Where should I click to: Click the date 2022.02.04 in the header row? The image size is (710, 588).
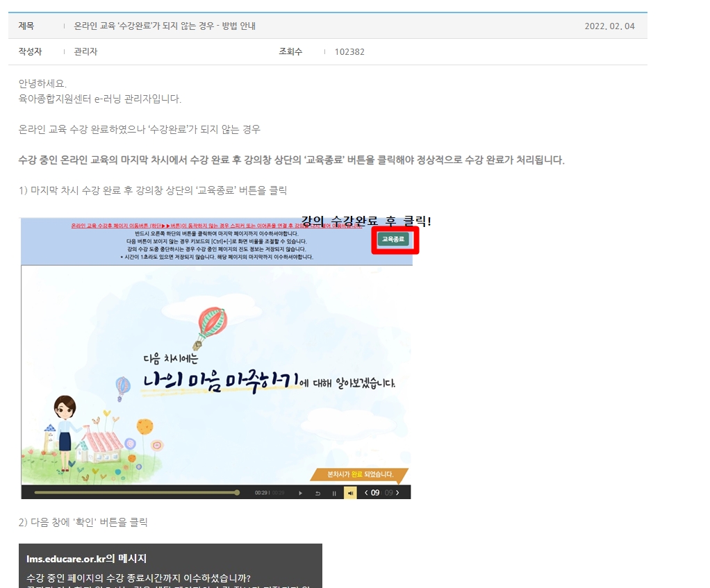(610, 26)
